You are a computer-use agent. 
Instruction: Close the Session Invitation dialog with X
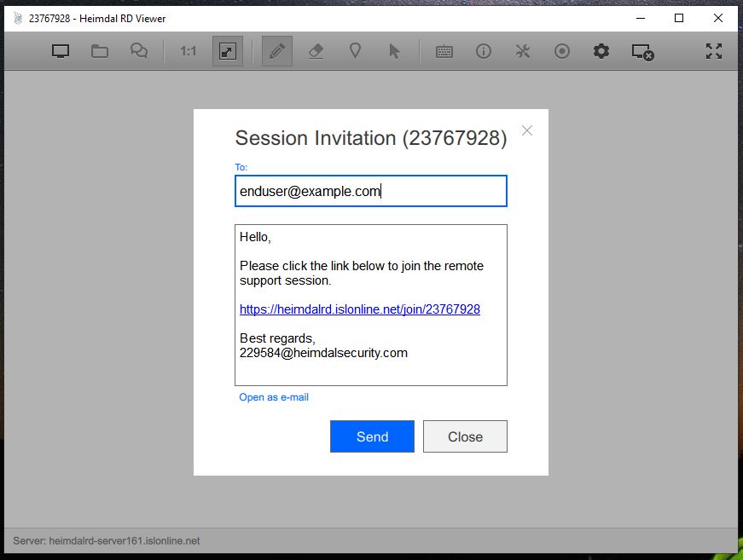coord(527,130)
